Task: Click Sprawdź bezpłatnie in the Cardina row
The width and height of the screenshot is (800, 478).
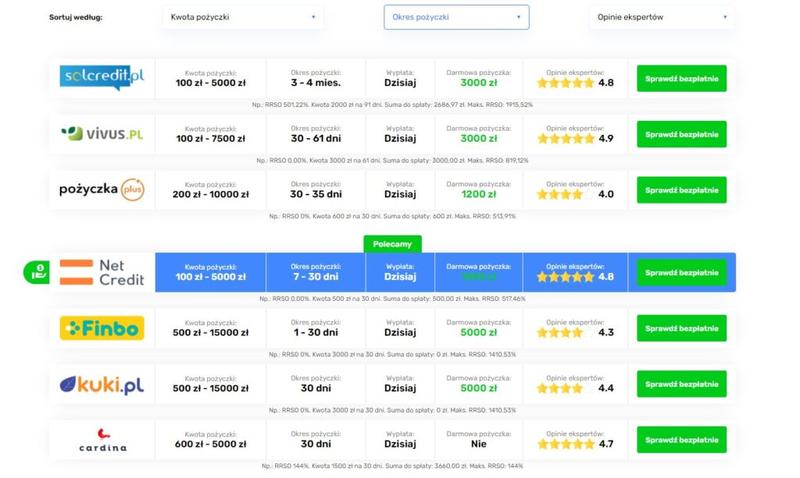Action: click(x=681, y=440)
